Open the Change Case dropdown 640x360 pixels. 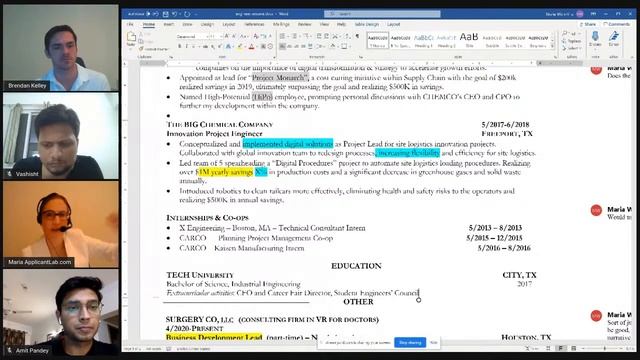click(x=245, y=36)
